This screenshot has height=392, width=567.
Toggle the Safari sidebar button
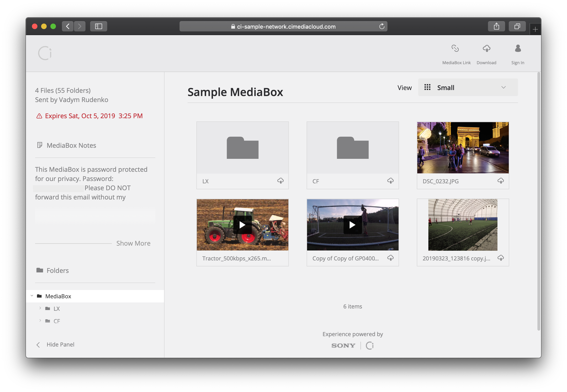coord(98,26)
